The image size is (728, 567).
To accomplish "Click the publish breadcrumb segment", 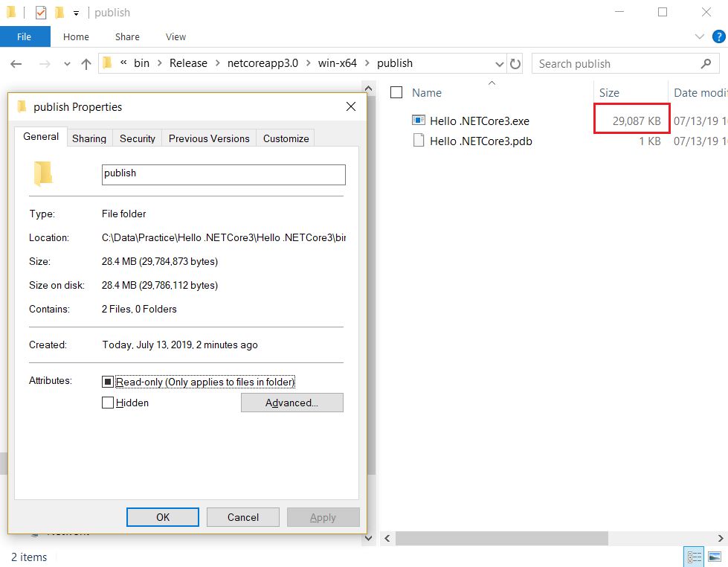I will (x=395, y=63).
